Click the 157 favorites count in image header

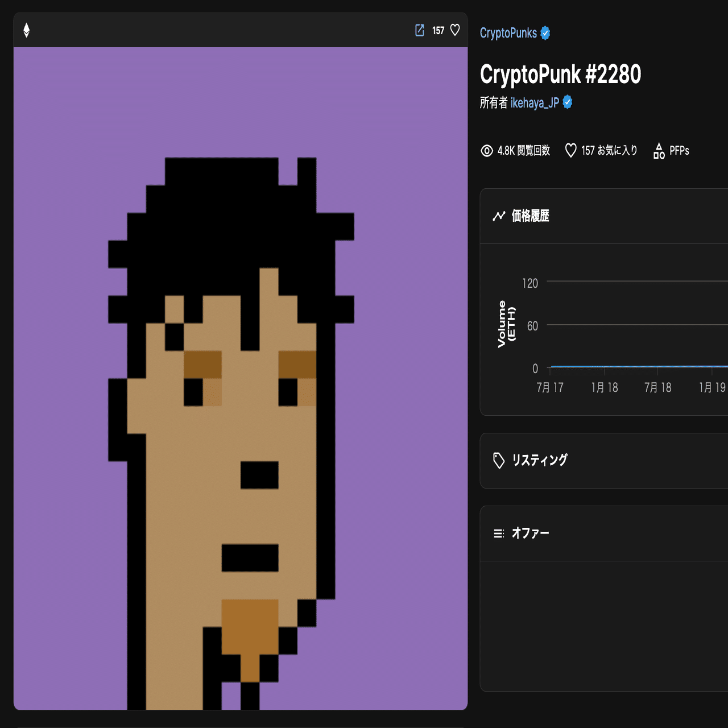(438, 31)
